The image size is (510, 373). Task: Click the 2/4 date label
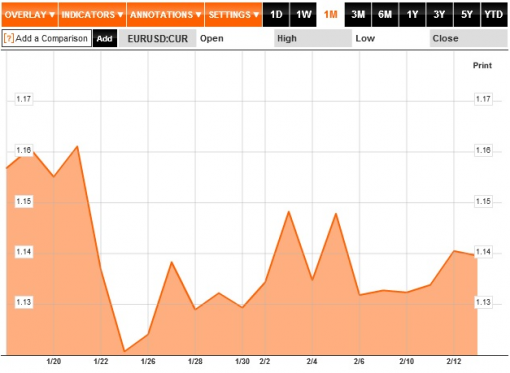point(312,361)
